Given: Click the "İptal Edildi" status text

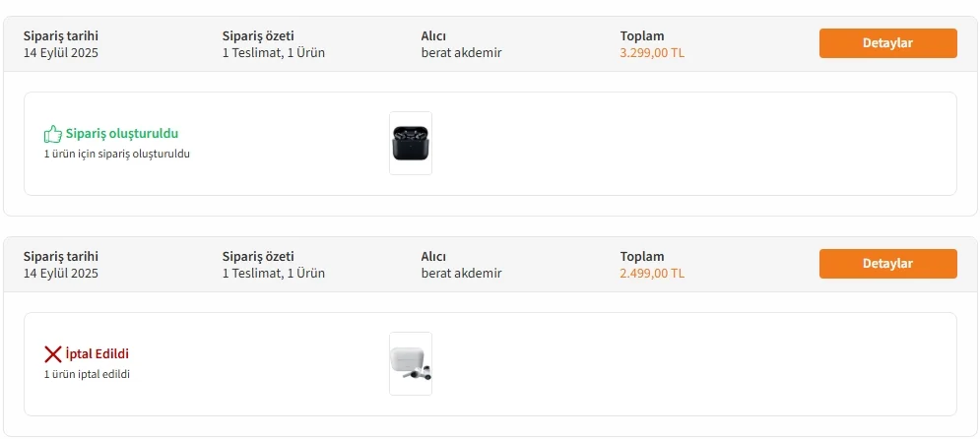Looking at the screenshot, I should (98, 354).
